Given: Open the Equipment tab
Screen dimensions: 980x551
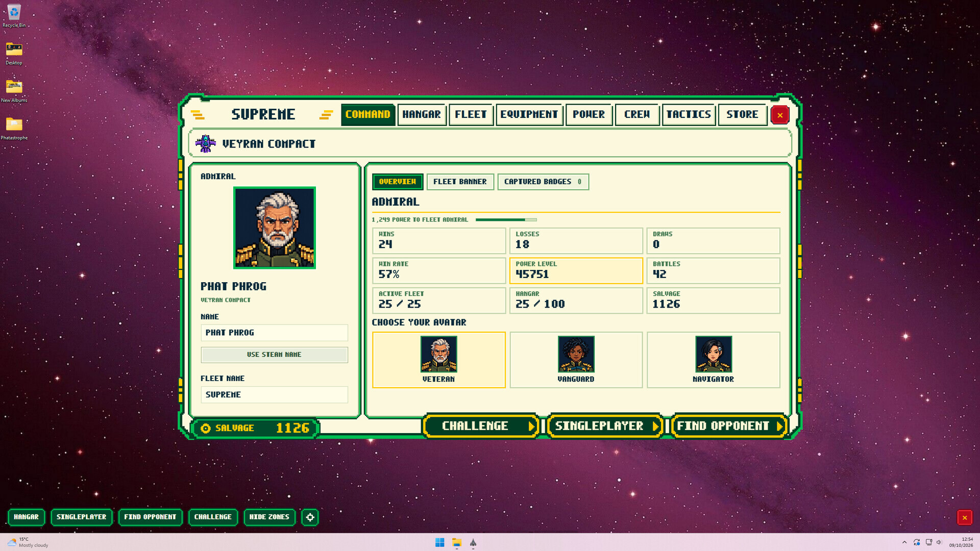Looking at the screenshot, I should click(529, 114).
